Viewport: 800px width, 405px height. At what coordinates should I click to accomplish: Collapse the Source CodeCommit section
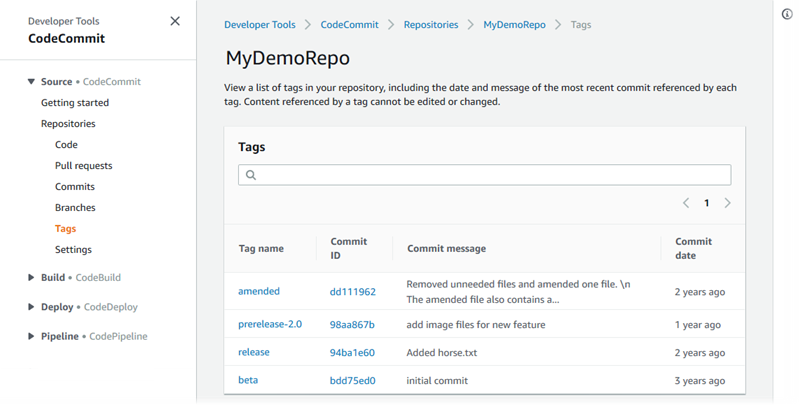click(x=32, y=82)
